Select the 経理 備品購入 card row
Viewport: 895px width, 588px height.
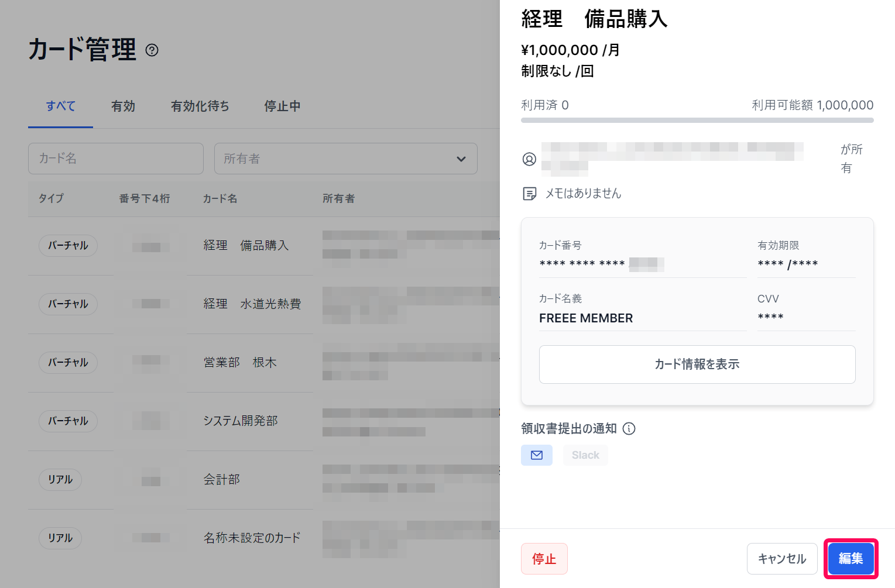(264, 246)
